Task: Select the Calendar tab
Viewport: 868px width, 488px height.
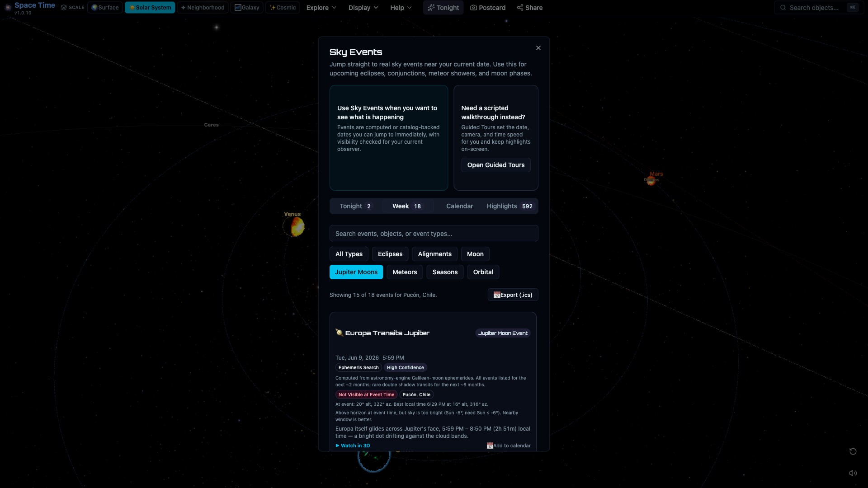Action: pyautogui.click(x=459, y=206)
